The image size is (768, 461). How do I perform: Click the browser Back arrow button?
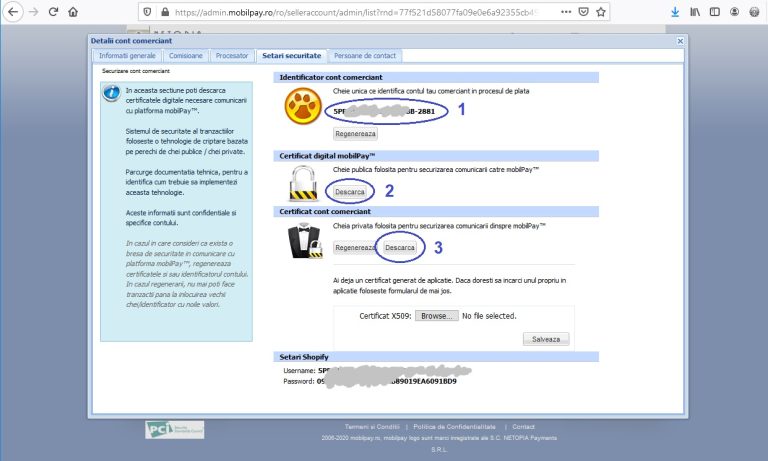tap(13, 12)
